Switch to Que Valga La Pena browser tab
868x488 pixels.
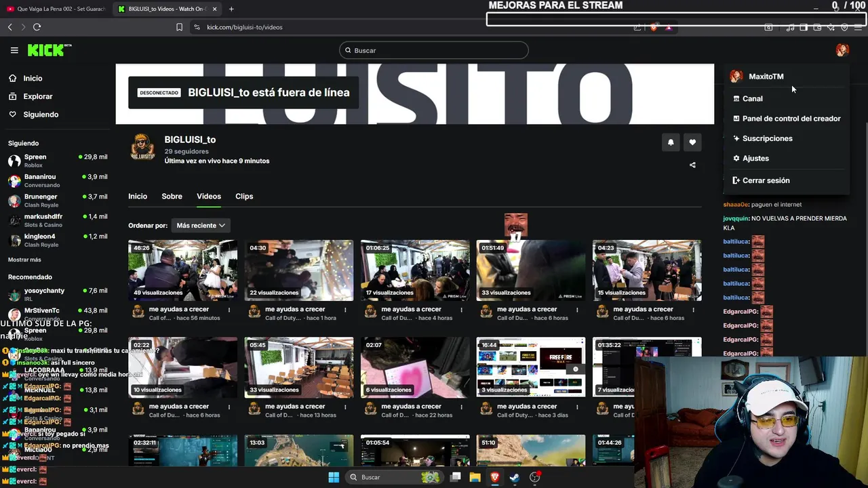[x=56, y=9]
